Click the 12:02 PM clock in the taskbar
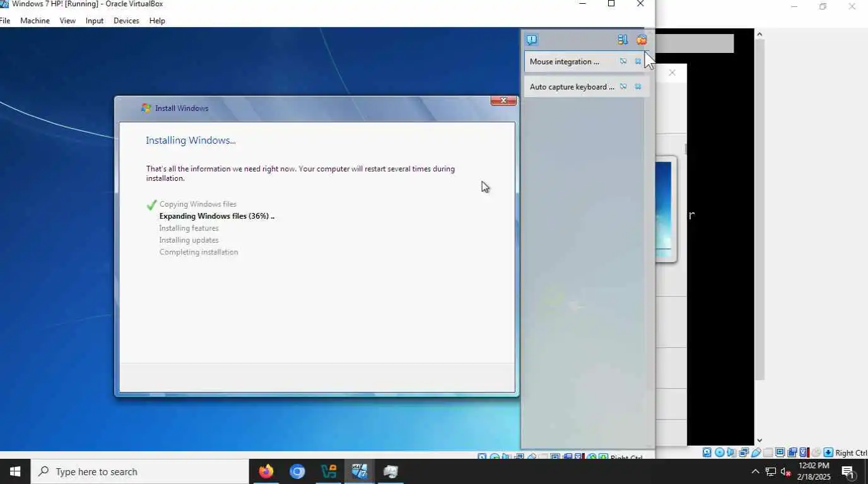 click(x=814, y=466)
